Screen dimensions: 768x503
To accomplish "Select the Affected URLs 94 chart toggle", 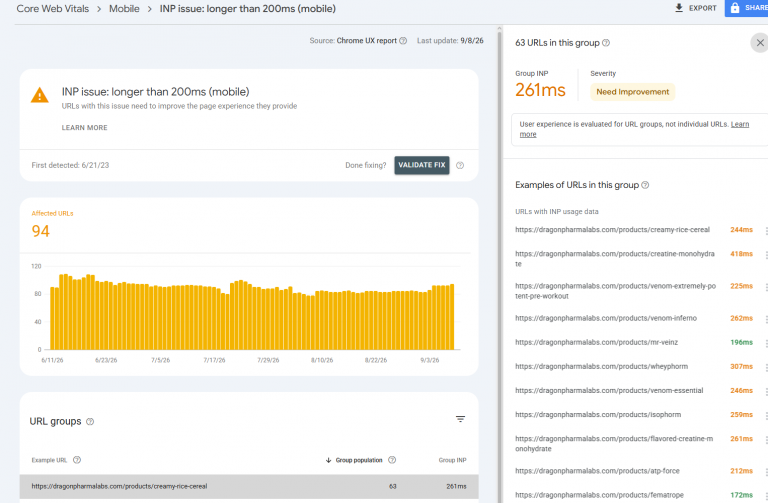I will click(52, 225).
